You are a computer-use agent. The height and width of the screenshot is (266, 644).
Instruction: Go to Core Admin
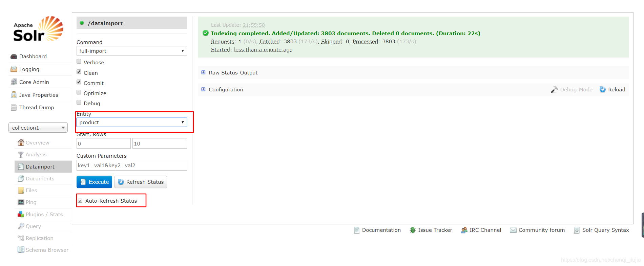[x=34, y=82]
